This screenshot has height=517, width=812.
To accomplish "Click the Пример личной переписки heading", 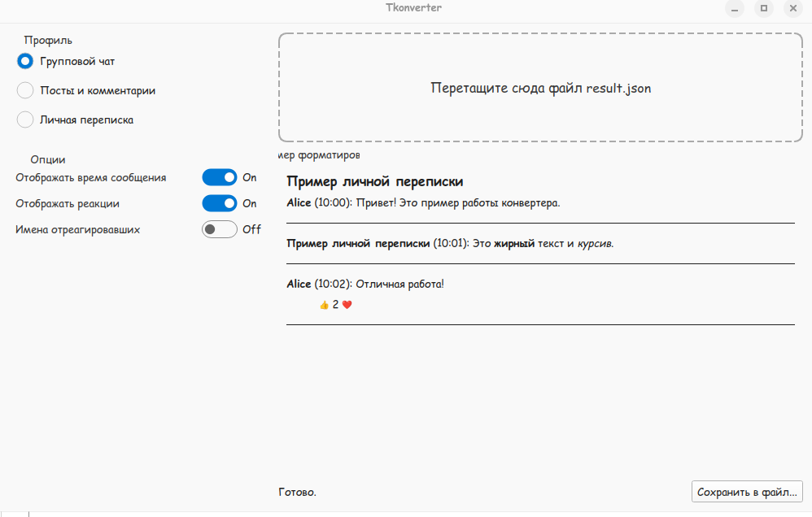I will point(375,181).
